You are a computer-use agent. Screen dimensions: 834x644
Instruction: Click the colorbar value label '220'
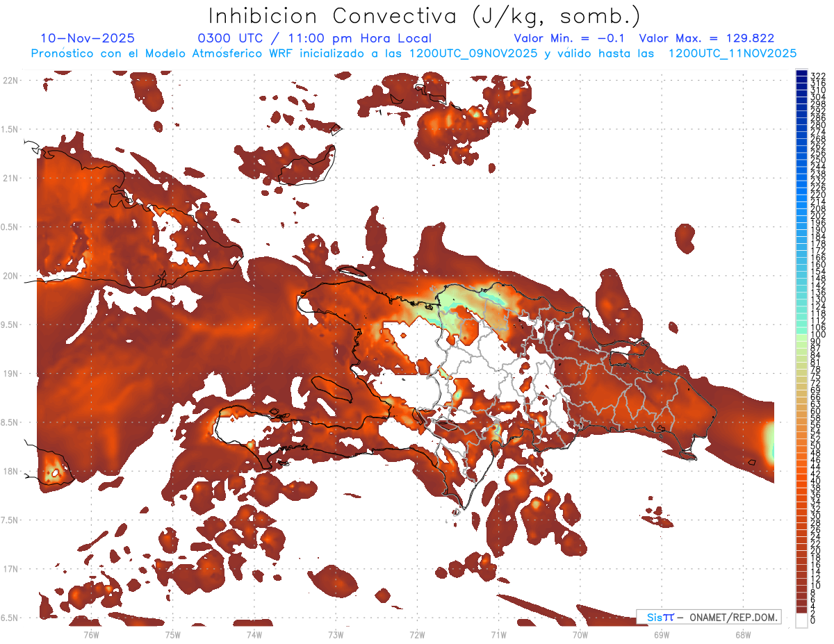pyautogui.click(x=818, y=195)
